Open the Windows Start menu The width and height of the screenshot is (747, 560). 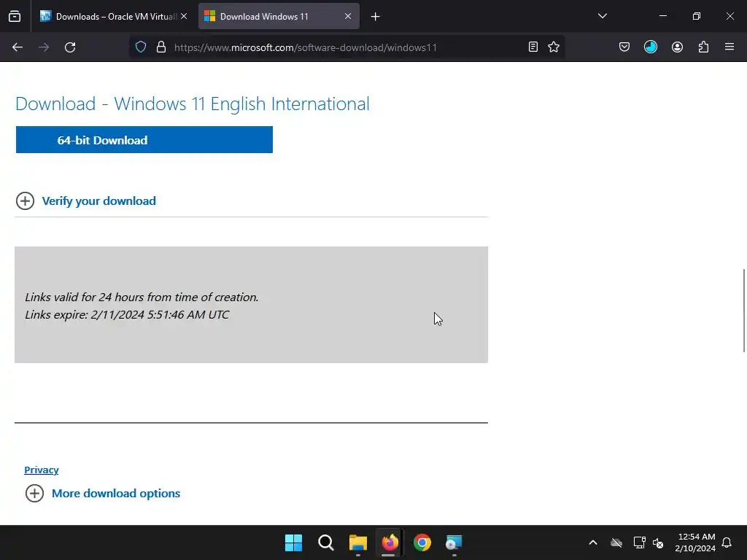[293, 542]
